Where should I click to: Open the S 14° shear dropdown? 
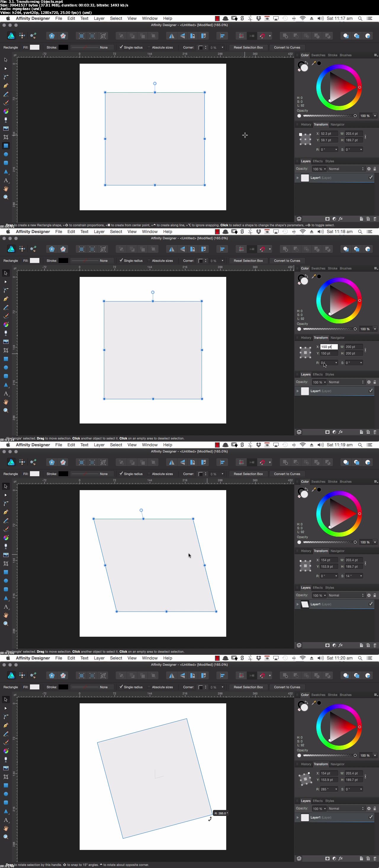pos(361,576)
